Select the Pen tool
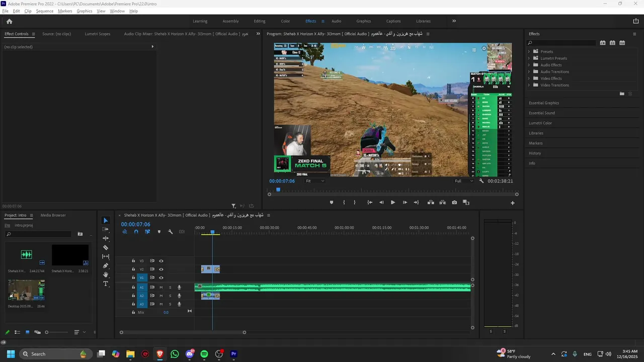Viewport: 644px width, 362px height. [106, 265]
